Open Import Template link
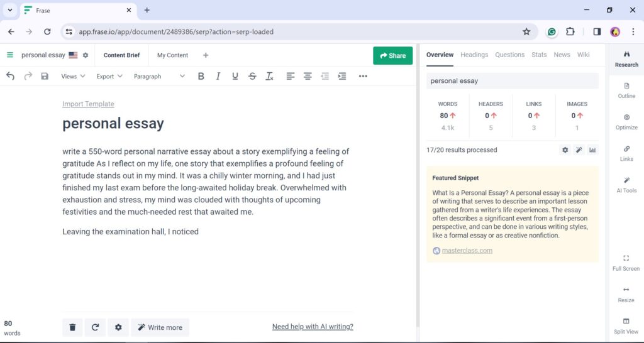 click(88, 104)
